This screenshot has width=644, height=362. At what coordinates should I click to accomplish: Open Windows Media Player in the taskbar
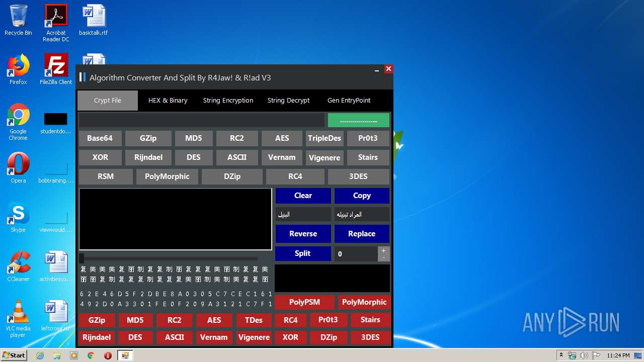coord(74,355)
